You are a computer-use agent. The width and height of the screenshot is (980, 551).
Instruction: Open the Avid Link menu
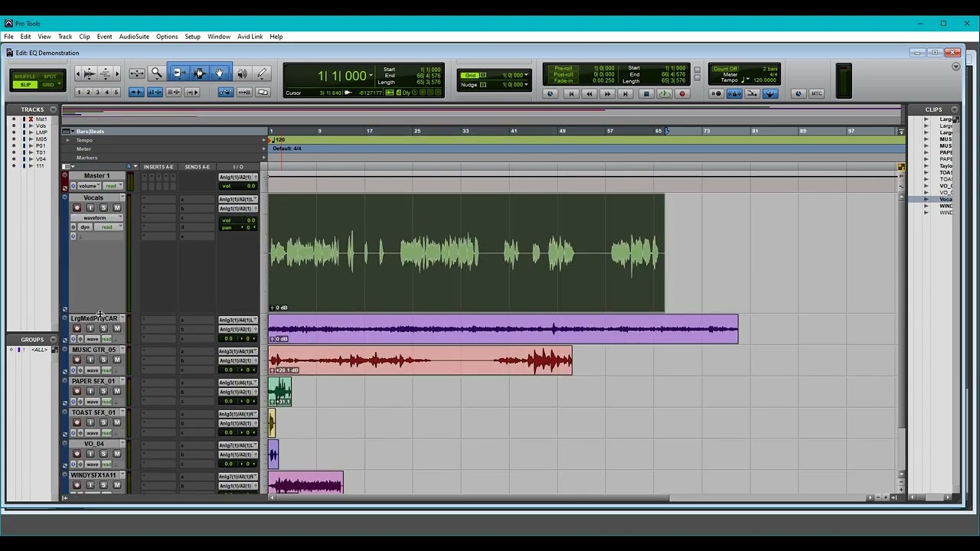coord(250,37)
